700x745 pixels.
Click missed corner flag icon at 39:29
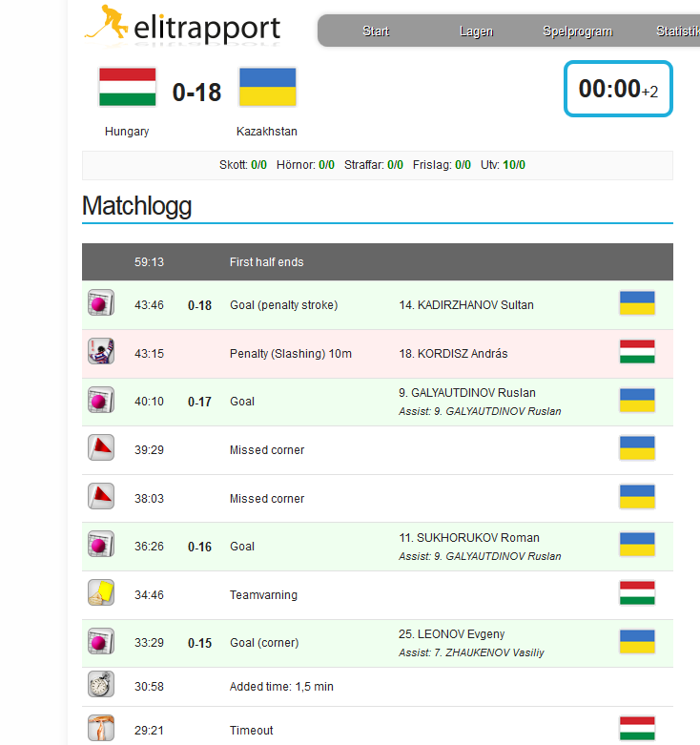tap(101, 447)
